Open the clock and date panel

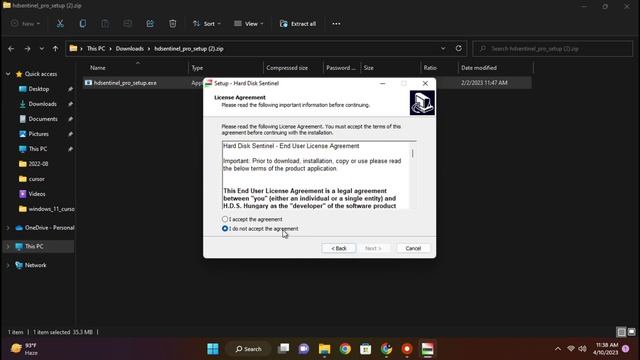point(606,349)
